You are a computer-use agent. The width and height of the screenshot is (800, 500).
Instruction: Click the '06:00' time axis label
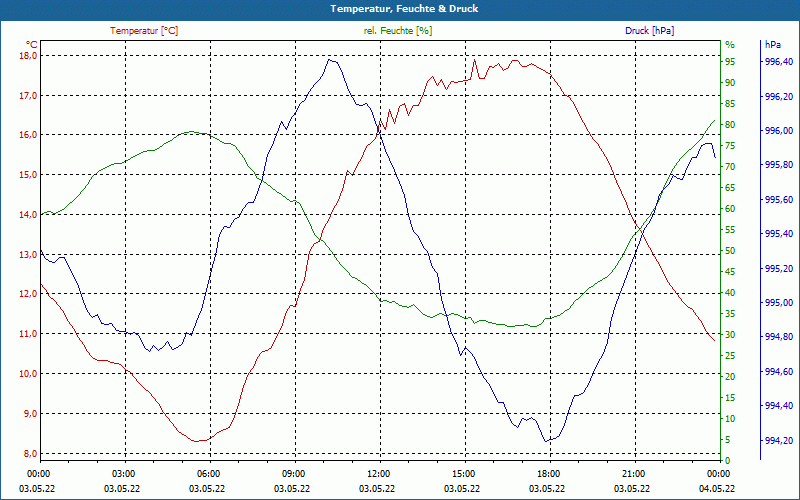[x=207, y=473]
